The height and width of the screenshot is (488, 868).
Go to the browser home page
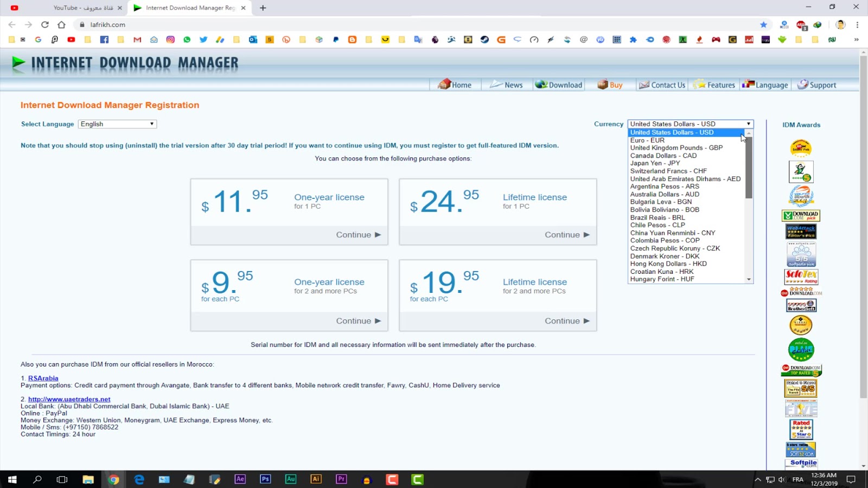pyautogui.click(x=61, y=24)
